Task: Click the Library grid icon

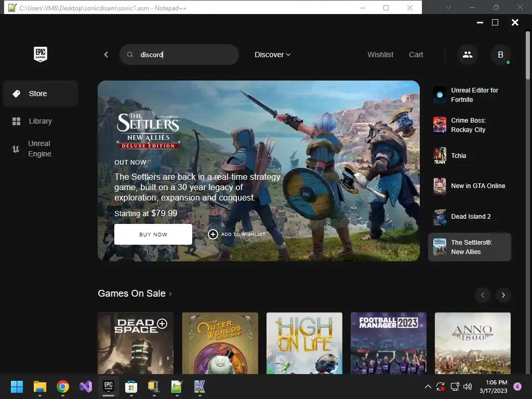Action: coord(16,121)
